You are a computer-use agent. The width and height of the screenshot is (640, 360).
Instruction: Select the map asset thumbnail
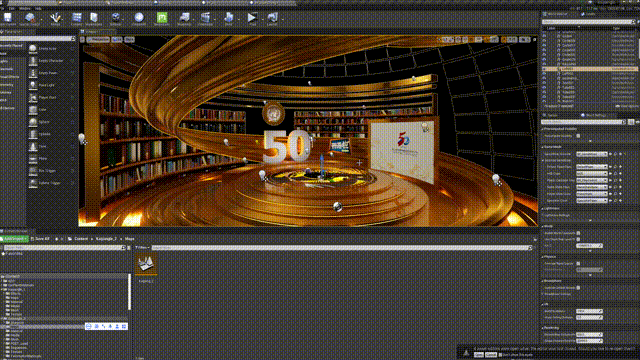(x=146, y=263)
